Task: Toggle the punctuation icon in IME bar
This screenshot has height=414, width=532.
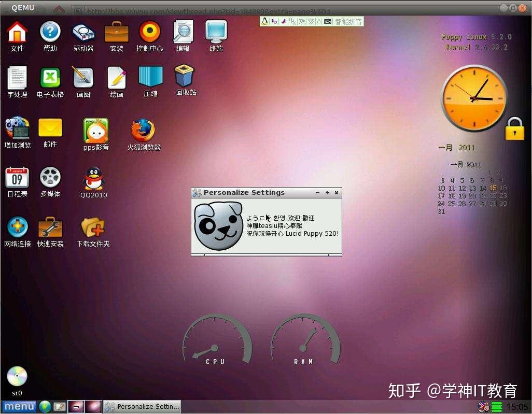Action: [x=274, y=21]
